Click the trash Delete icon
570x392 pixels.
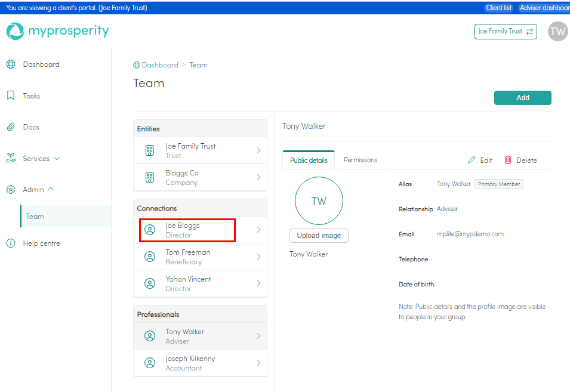(x=508, y=160)
